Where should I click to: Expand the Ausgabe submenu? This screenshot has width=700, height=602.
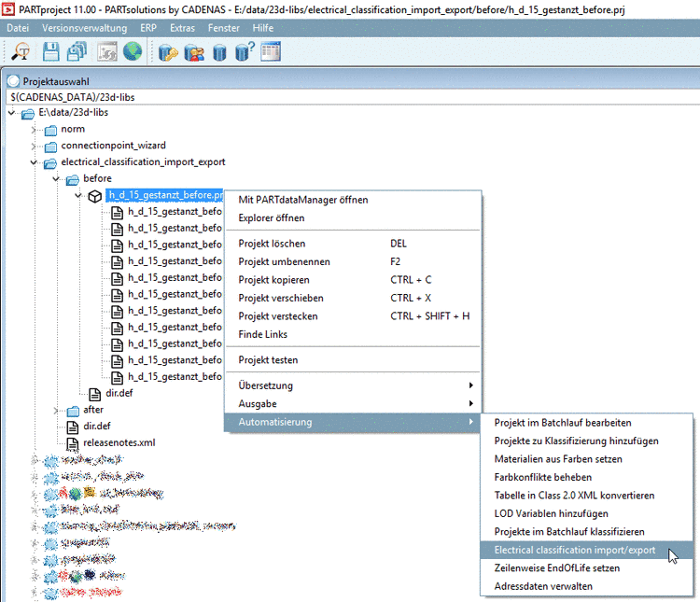[x=353, y=404]
